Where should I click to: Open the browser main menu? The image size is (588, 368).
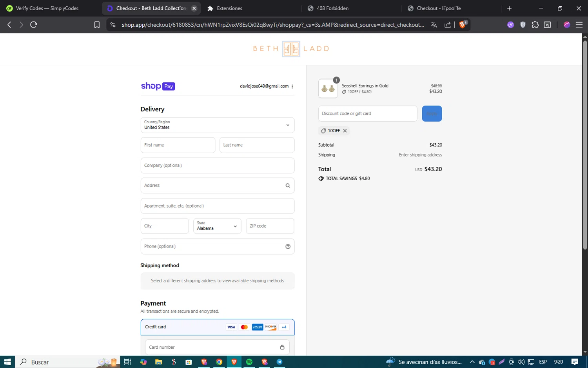(x=579, y=25)
